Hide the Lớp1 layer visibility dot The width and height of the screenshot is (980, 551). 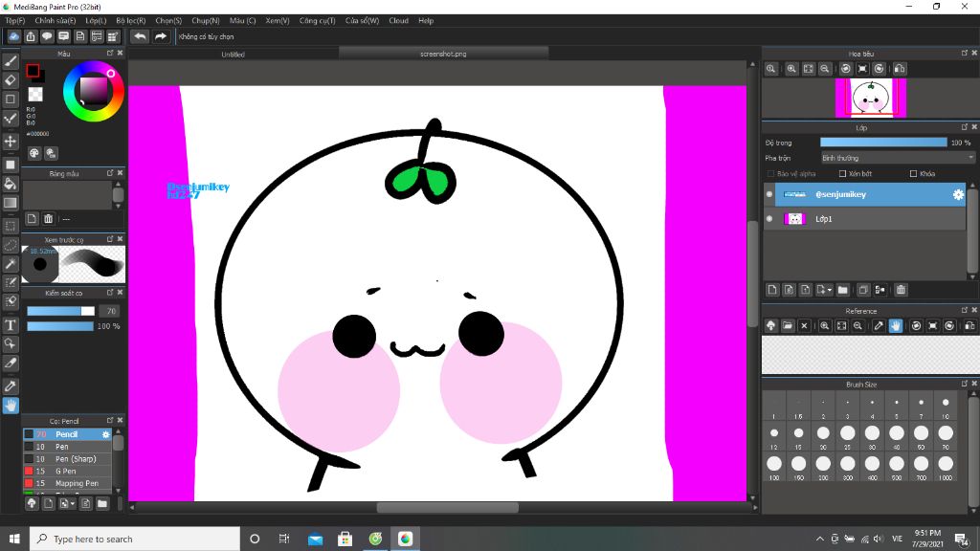click(769, 219)
